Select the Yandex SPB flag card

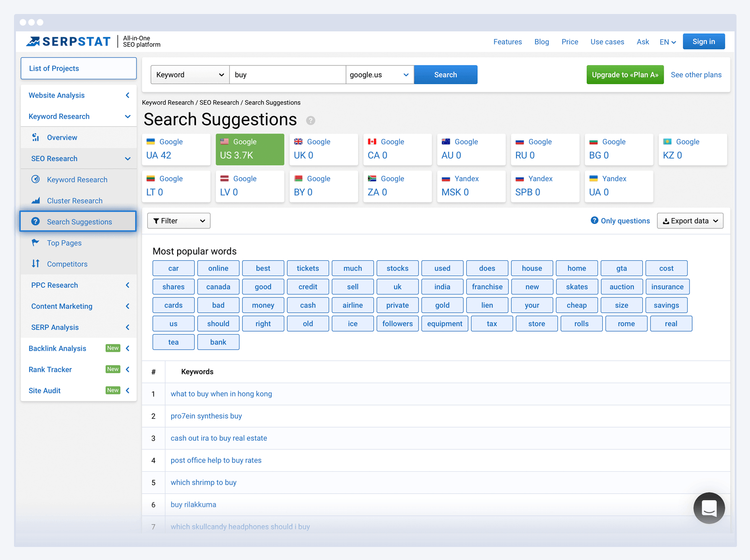(x=545, y=186)
